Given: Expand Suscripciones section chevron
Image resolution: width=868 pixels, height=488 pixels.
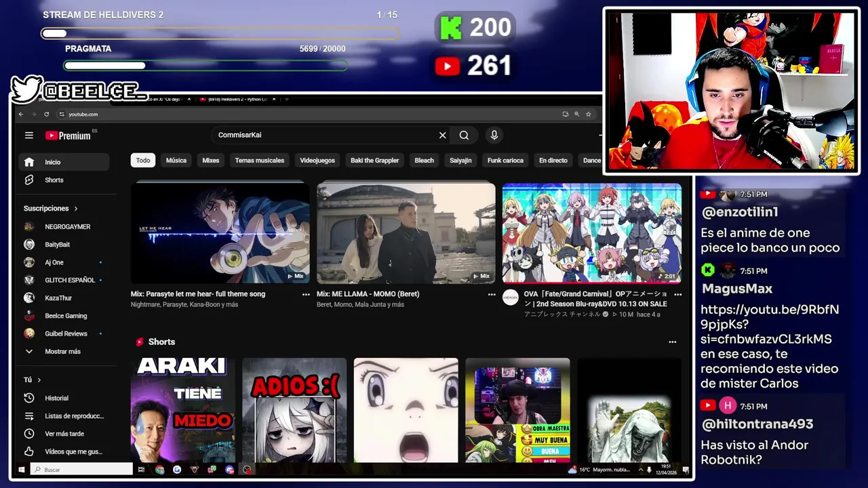Looking at the screenshot, I should coord(76,208).
